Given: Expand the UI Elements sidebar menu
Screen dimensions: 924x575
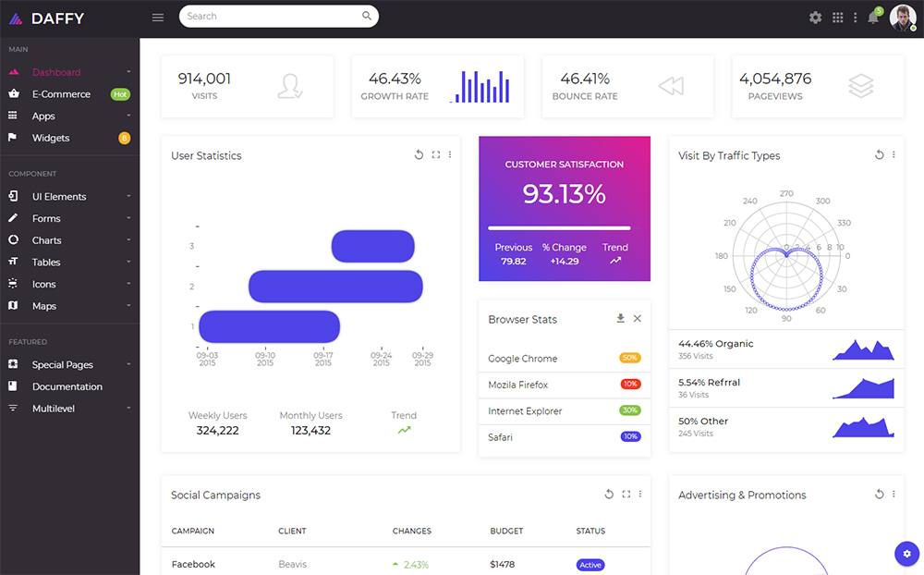Looking at the screenshot, I should (69, 196).
